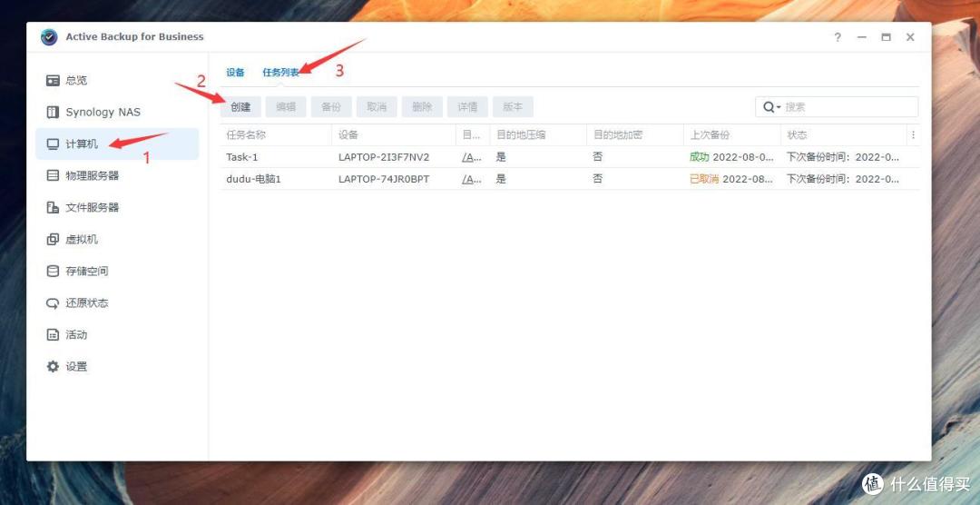Select the Synology NAS sidebar icon
Viewport: 980px width, 505px height.
coord(53,112)
